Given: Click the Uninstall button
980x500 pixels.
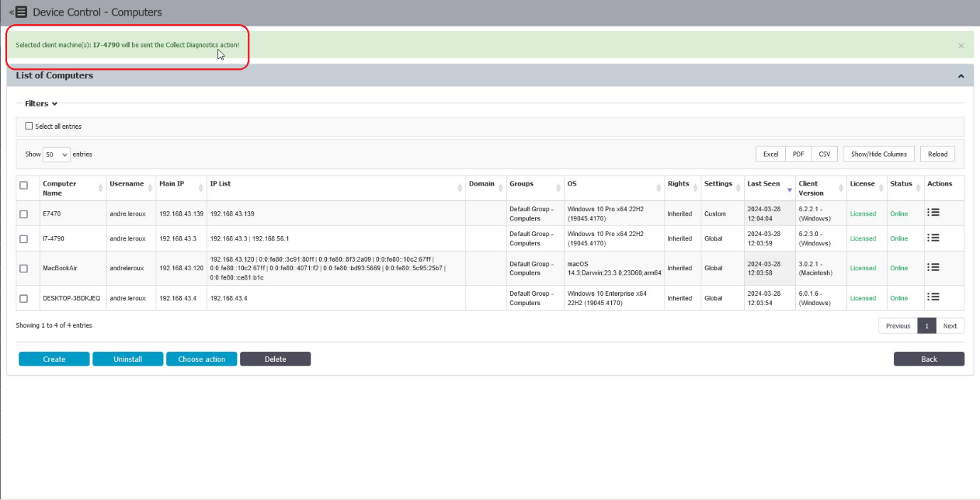Looking at the screenshot, I should tap(128, 359).
